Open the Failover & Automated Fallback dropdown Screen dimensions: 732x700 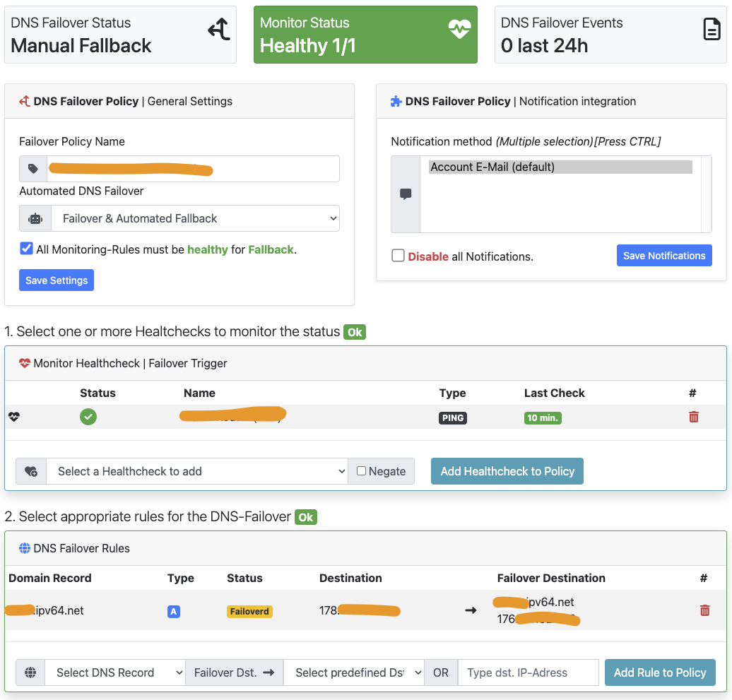coord(195,219)
